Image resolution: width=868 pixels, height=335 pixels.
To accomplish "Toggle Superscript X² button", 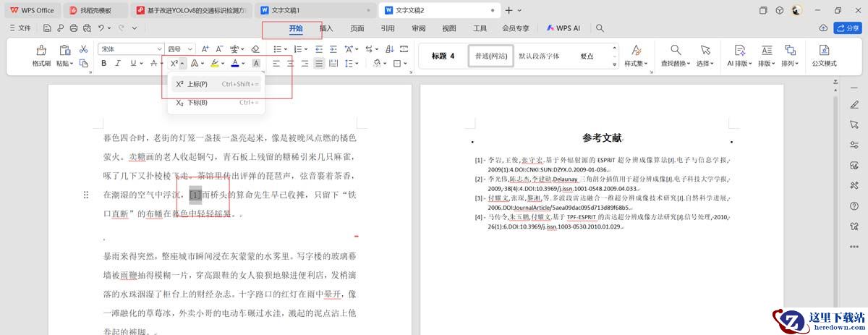I will click(x=174, y=64).
